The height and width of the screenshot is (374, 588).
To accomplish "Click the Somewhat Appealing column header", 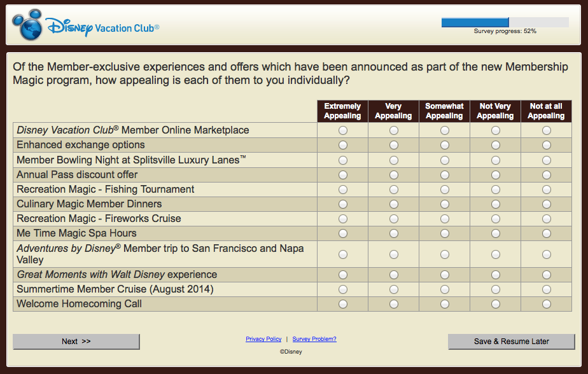I will point(444,111).
